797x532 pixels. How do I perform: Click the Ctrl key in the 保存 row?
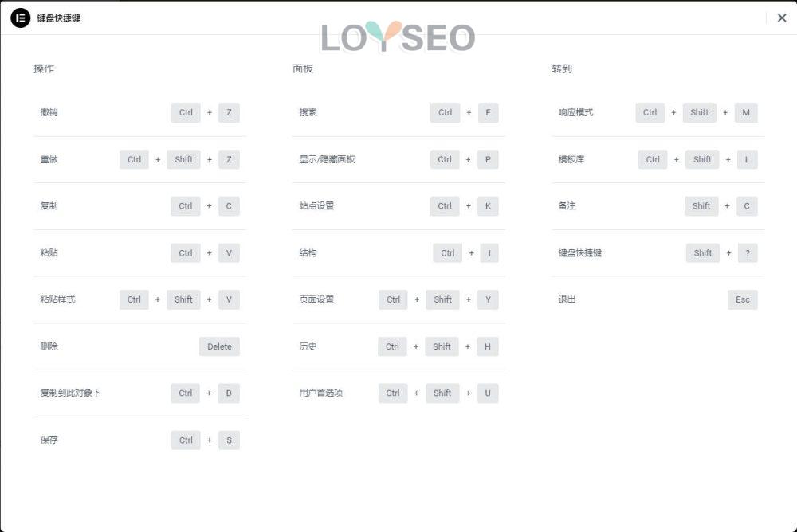(x=186, y=440)
